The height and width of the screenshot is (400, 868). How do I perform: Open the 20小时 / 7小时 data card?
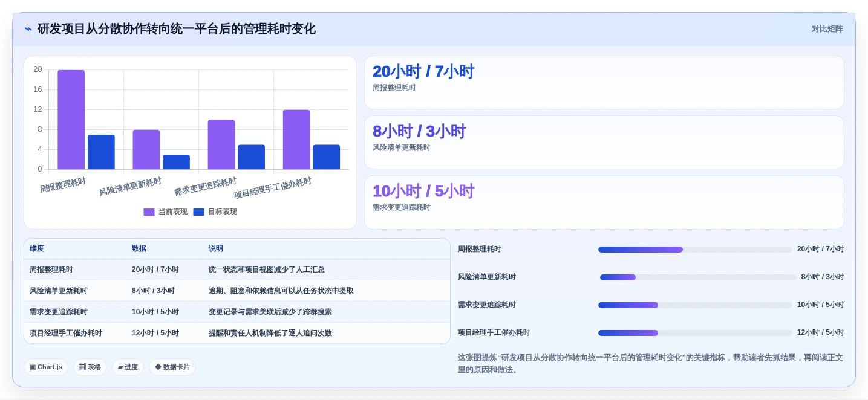(604, 83)
